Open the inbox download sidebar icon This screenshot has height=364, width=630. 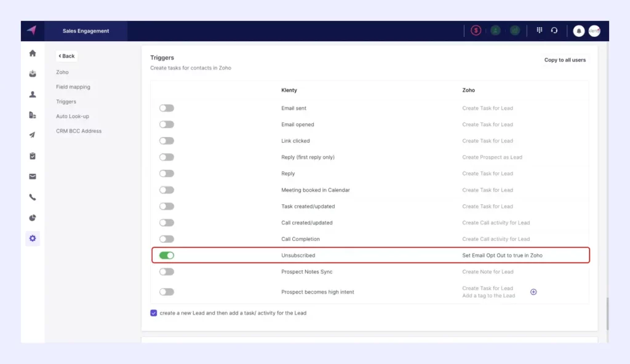(x=33, y=74)
